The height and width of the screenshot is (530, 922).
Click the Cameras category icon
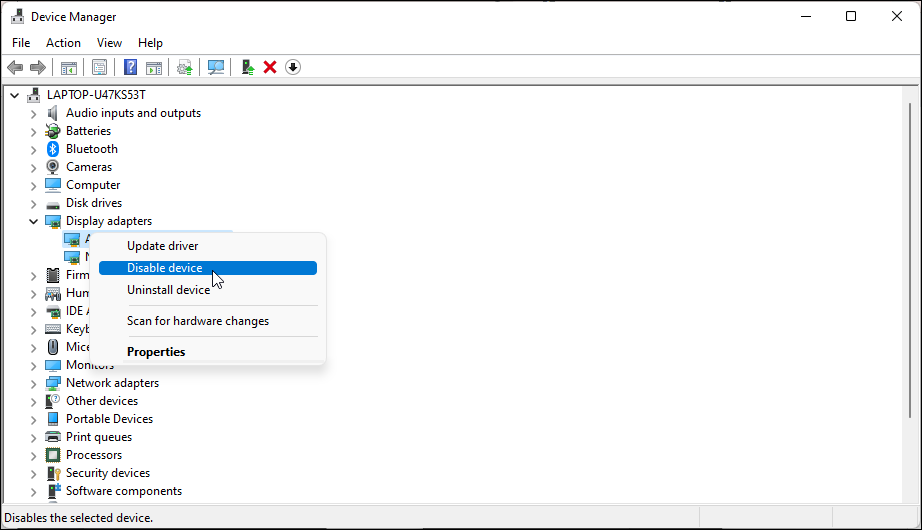pyautogui.click(x=53, y=167)
